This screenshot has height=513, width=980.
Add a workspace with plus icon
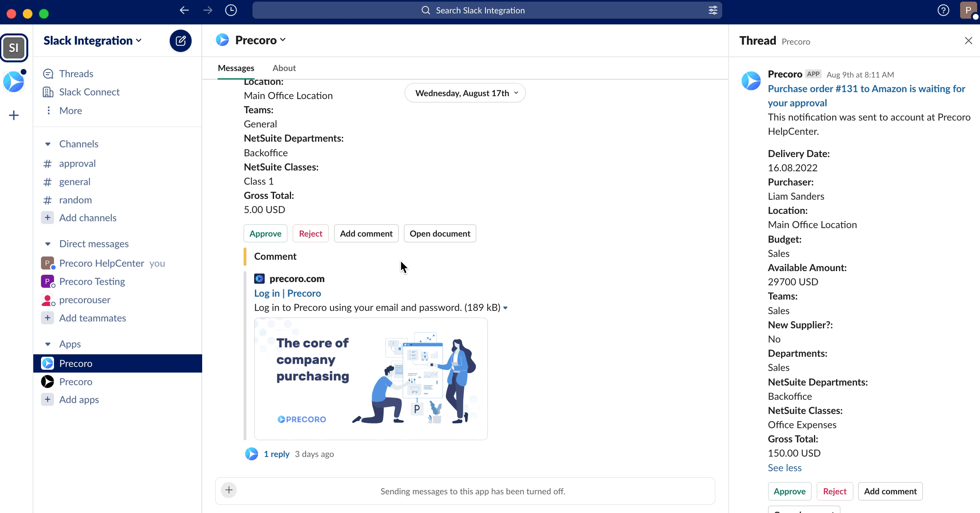click(x=14, y=116)
